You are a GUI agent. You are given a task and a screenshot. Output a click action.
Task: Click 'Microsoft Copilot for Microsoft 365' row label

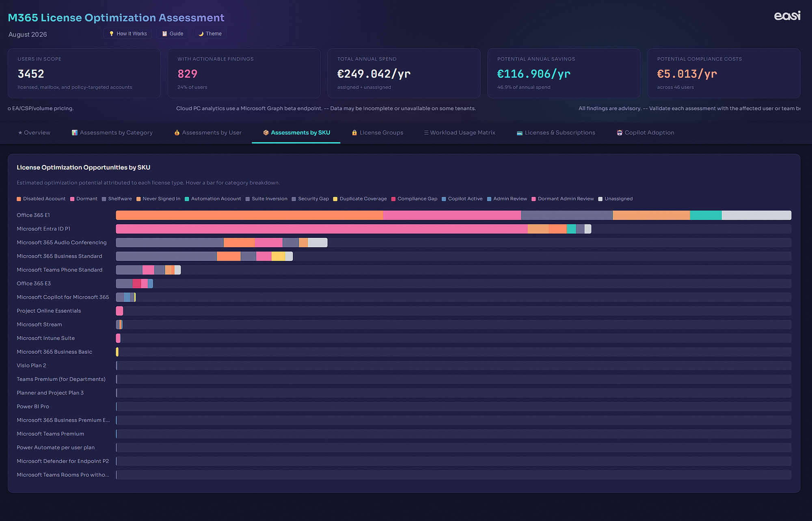(63, 297)
